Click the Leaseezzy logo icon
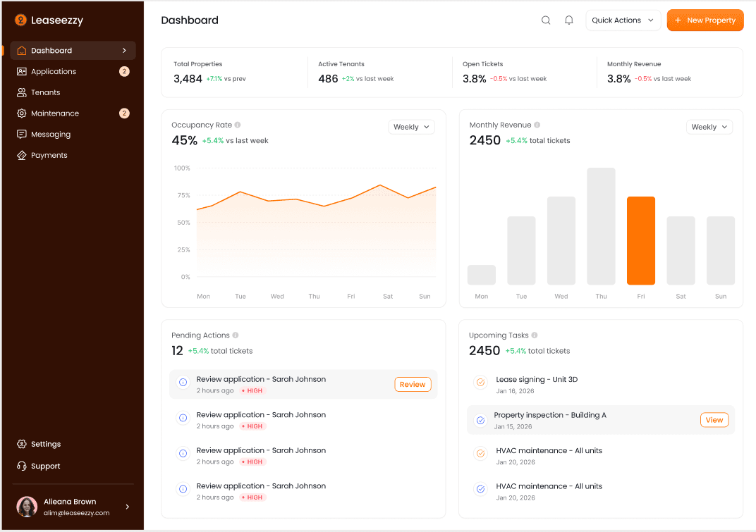Screen dimensions: 756x532 (x=20, y=20)
